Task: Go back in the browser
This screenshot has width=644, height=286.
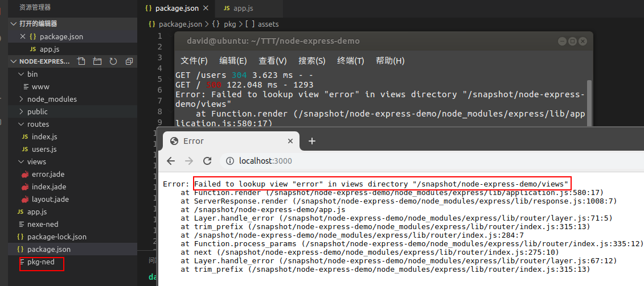Action: pyautogui.click(x=171, y=161)
